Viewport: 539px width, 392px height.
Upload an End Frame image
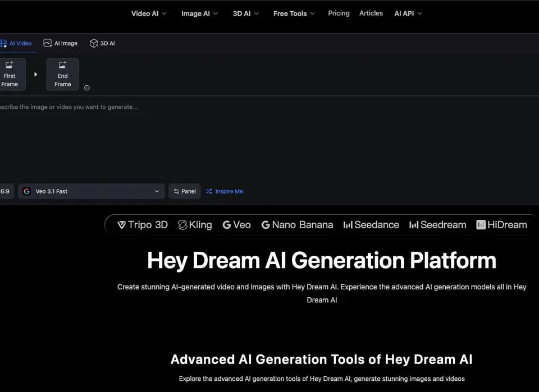pos(62,75)
